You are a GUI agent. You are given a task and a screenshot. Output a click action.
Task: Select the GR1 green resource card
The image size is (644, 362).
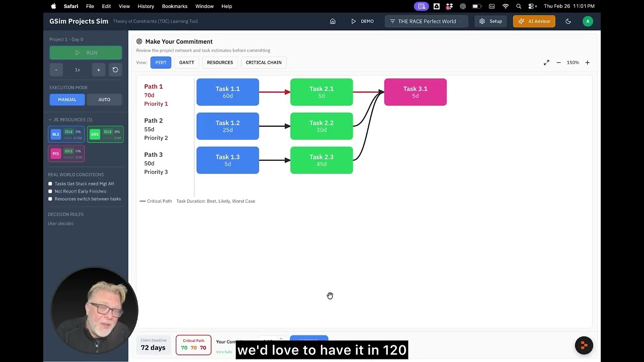(x=105, y=134)
